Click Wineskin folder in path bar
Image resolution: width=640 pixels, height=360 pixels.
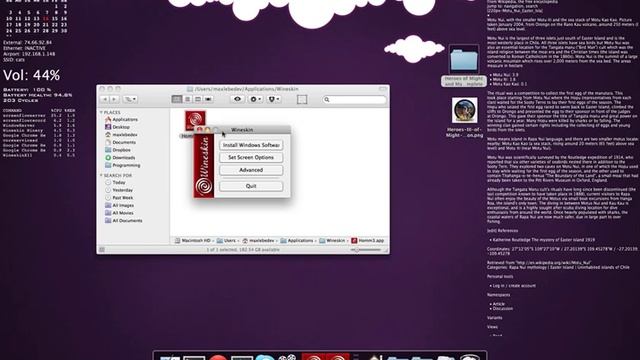[x=332, y=241]
